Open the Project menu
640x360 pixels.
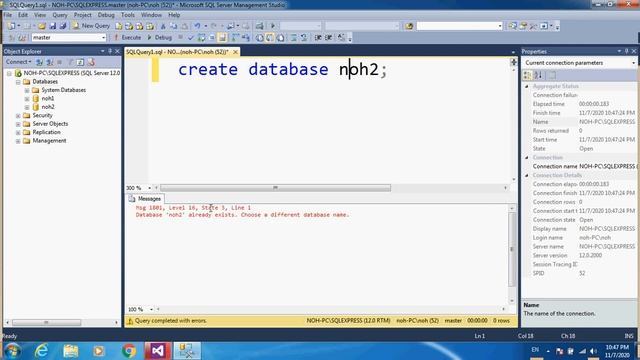(82, 15)
